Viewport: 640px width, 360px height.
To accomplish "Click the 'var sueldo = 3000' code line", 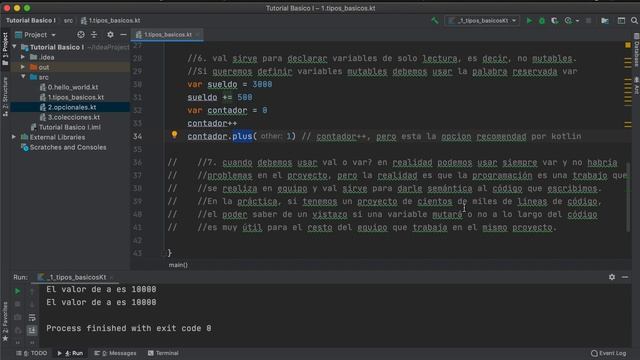I will click(229, 84).
